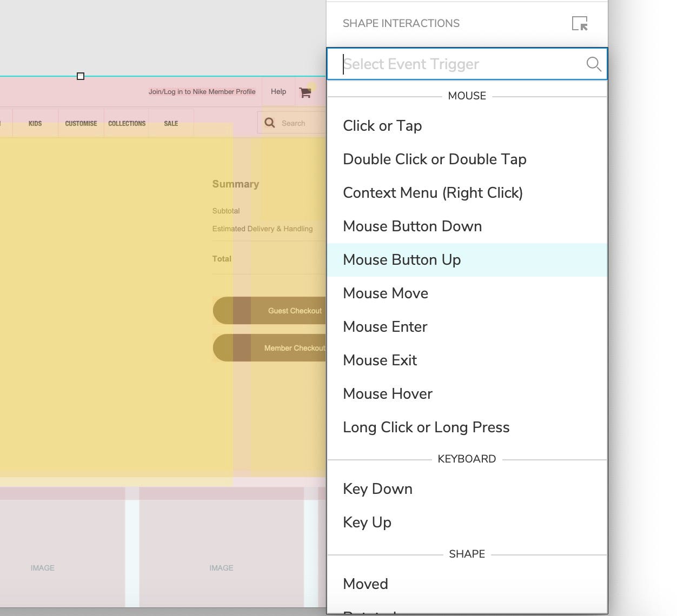Screen dimensions: 677x616
Task: Click the SHAPE INTERACTIONS panel title
Action: [401, 23]
